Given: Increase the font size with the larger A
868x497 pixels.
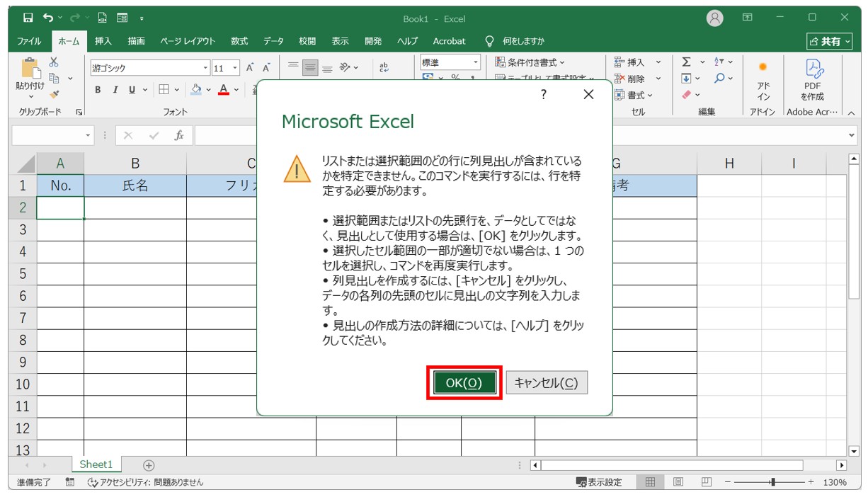Looking at the screenshot, I should click(x=250, y=68).
